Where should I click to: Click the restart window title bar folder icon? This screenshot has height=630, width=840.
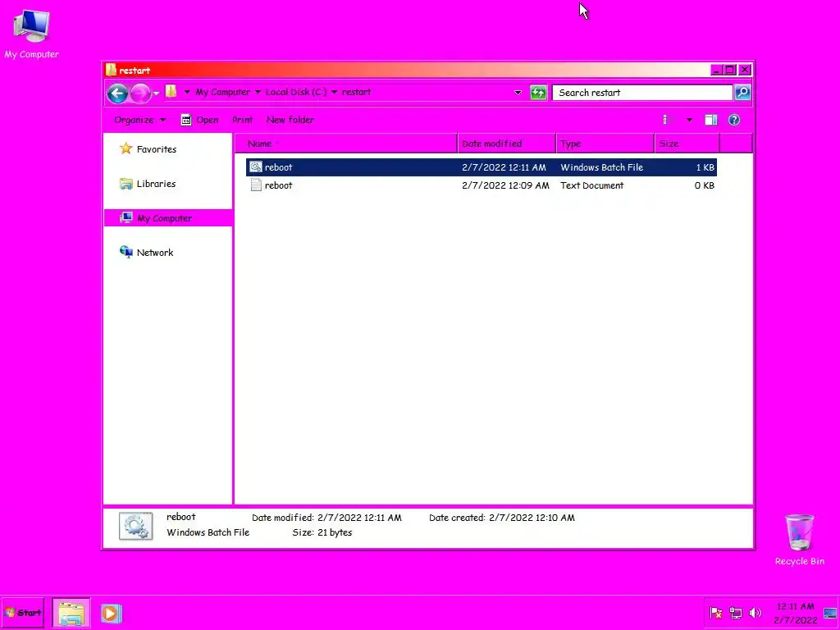[x=111, y=70]
